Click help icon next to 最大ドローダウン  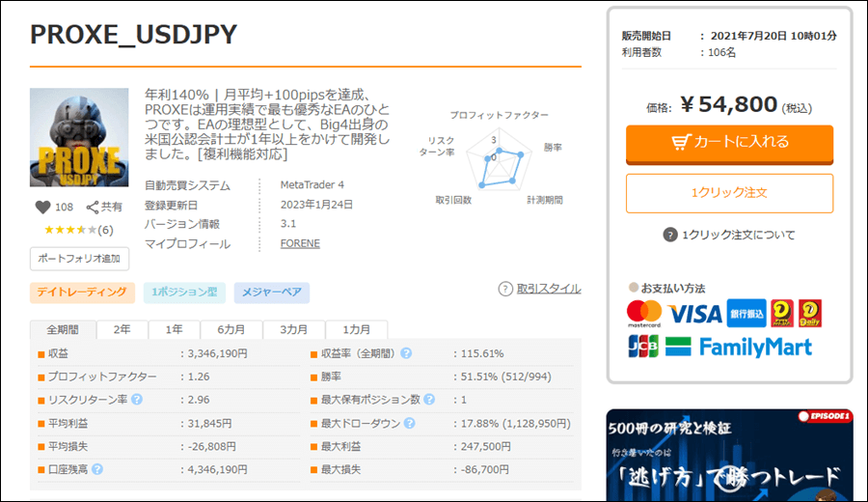(x=409, y=423)
